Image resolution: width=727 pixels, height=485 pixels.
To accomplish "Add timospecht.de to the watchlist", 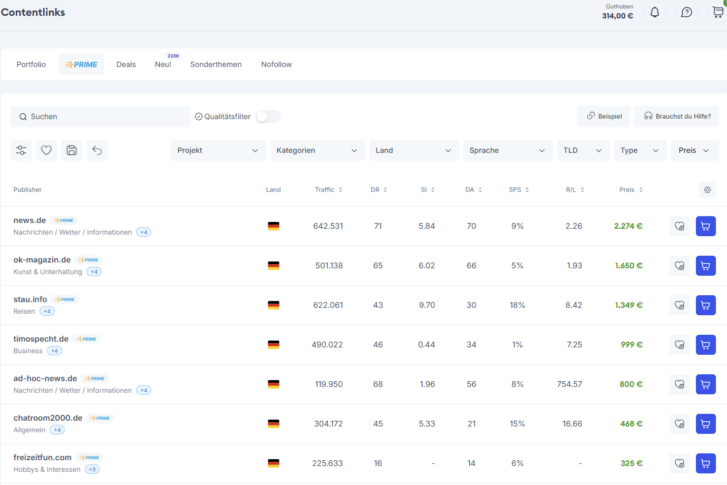I will click(x=679, y=345).
